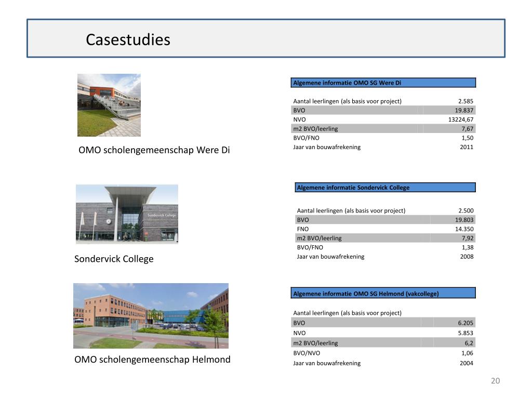Click 'NVO' label in Were Di table
The image size is (532, 399).
tap(300, 119)
